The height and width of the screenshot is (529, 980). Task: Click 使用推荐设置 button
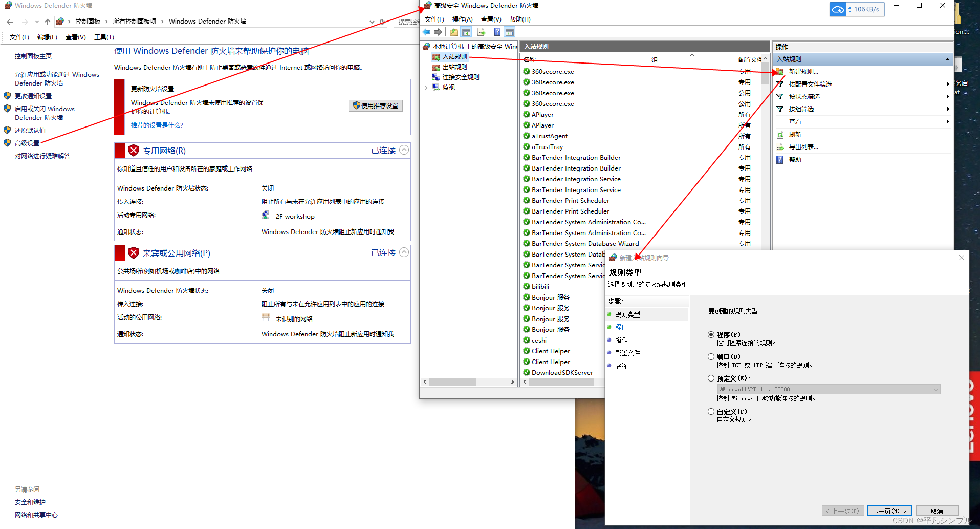point(376,105)
